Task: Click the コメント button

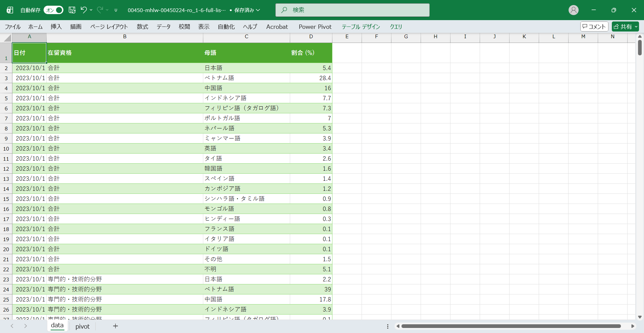Action: pos(594,26)
